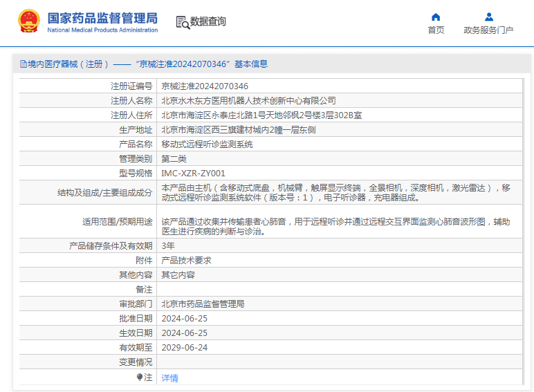
Task: Click the 产品储存条件及有效期 label
Action: (x=111, y=245)
